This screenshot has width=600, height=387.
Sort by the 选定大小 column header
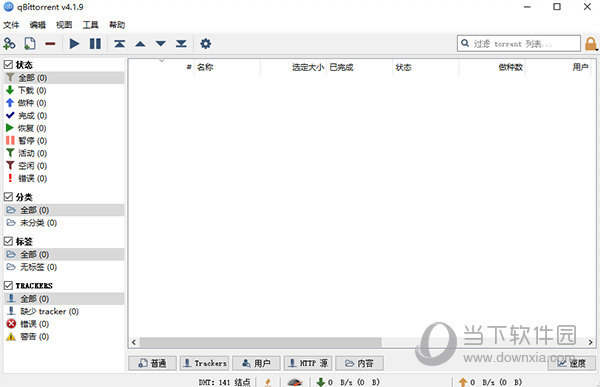tap(293, 67)
